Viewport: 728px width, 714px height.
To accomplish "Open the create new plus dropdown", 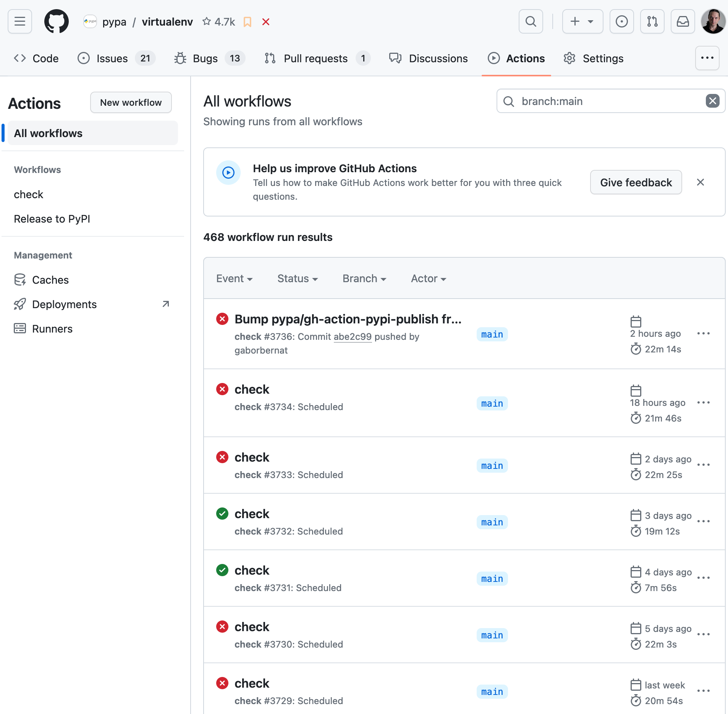I will point(582,22).
